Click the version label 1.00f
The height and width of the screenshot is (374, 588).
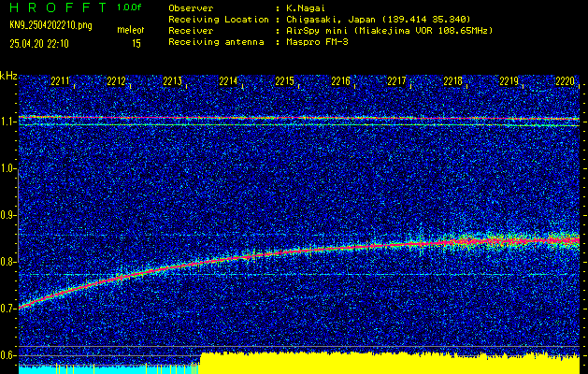(x=129, y=7)
